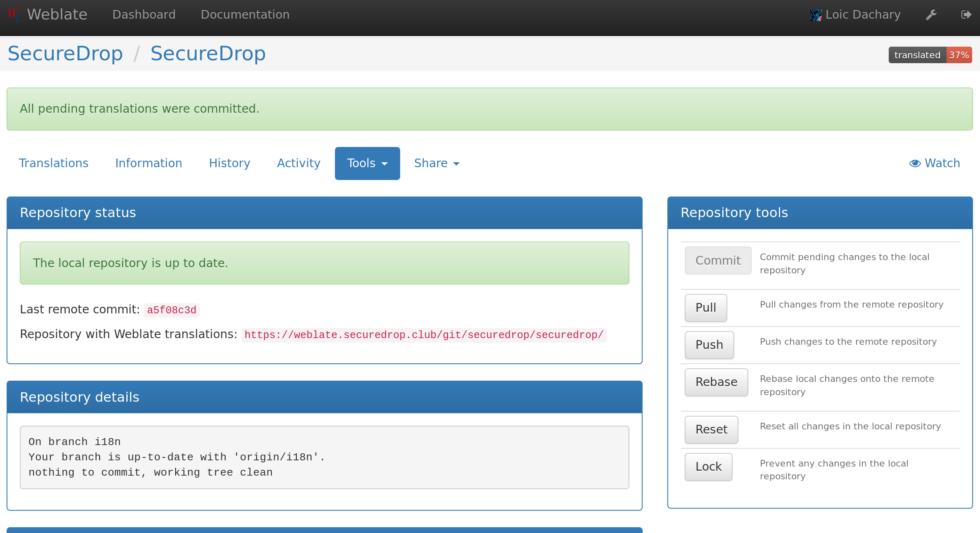Click the commit hash a5f08c3d
Viewport: 980px width, 533px height.
(171, 310)
